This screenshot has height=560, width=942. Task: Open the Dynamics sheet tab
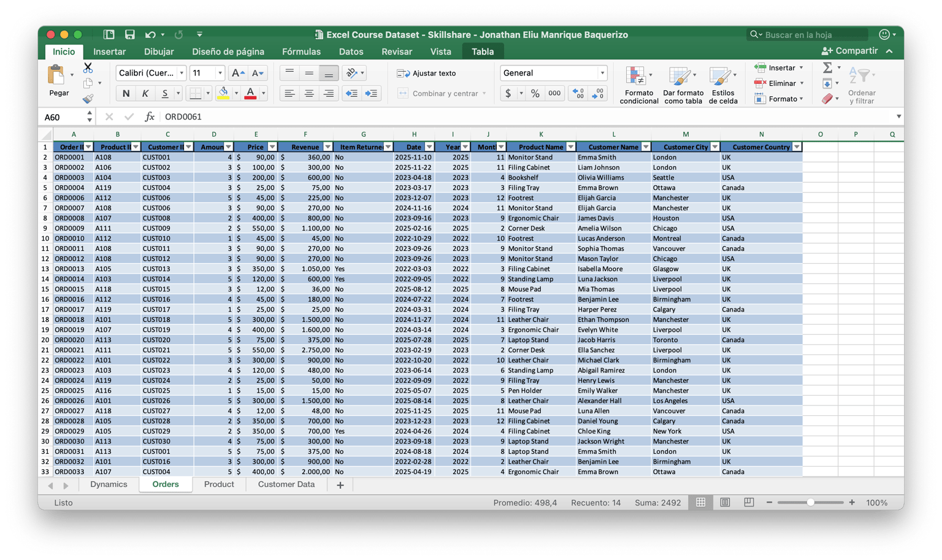(109, 485)
